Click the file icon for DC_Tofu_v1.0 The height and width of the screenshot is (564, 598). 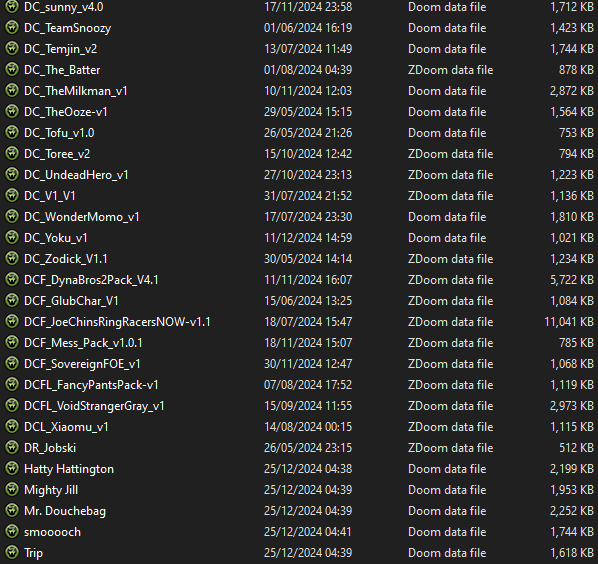12,133
